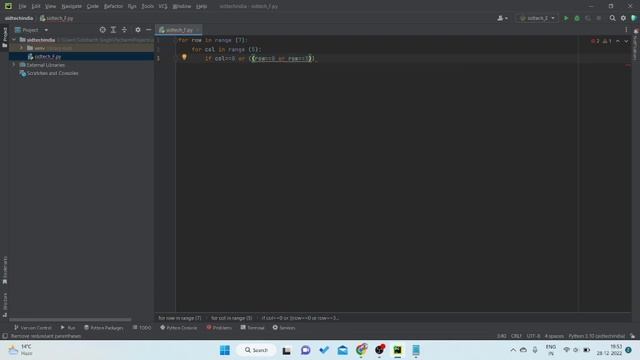Toggle the Bookmarks side tab
Screen dimensions: 640x360
4,270
